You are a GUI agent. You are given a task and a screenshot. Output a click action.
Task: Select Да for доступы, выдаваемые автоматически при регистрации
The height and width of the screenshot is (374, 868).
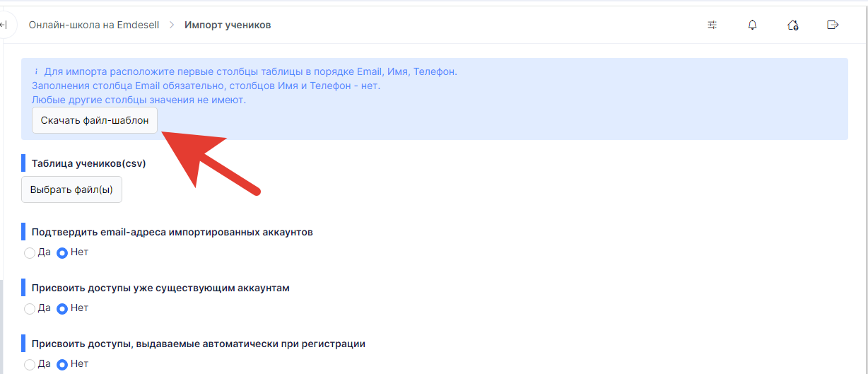pyautogui.click(x=30, y=364)
